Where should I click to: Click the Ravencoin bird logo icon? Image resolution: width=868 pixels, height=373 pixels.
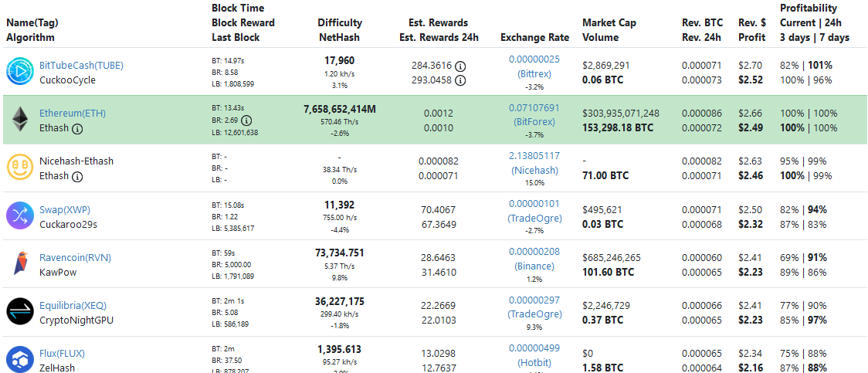pos(19,264)
